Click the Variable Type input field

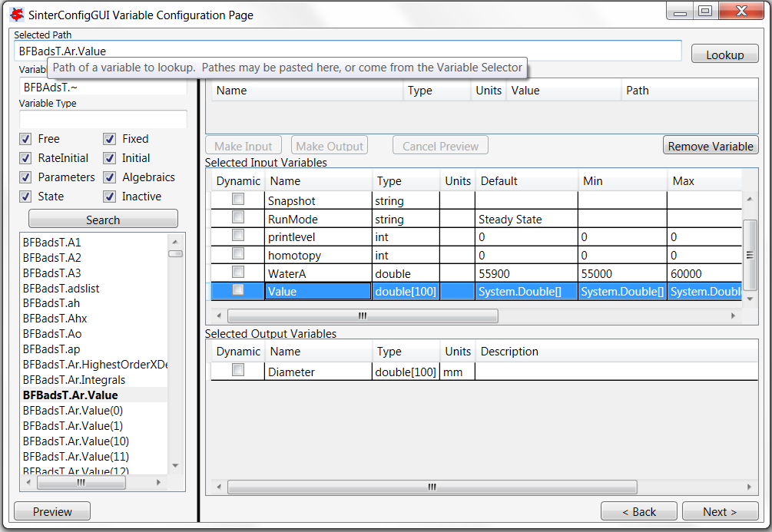103,119
